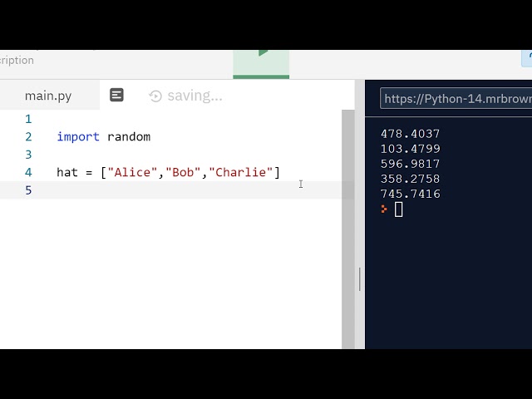532x399 pixels.
Task: Click the saving... status text
Action: [195, 96]
